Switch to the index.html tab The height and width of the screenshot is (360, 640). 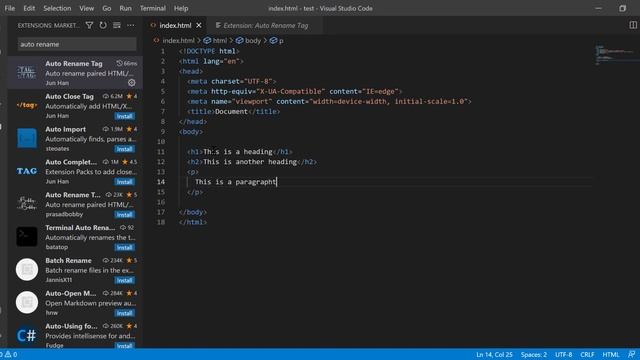[175, 25]
